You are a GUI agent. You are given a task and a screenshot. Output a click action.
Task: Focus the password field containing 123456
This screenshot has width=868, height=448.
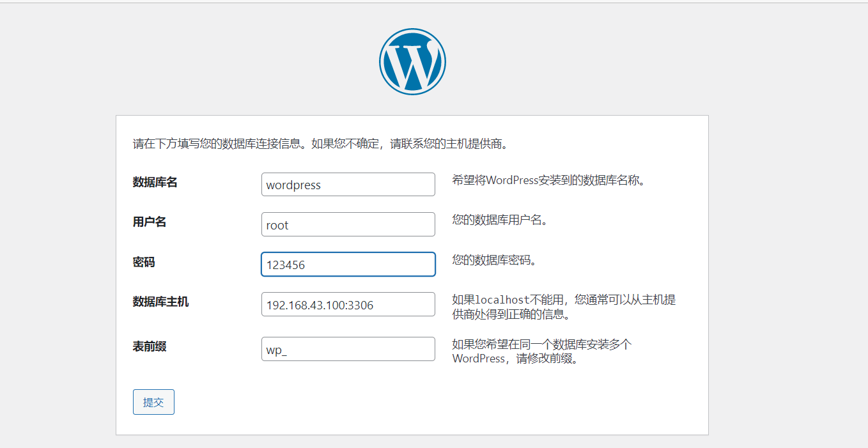click(348, 265)
